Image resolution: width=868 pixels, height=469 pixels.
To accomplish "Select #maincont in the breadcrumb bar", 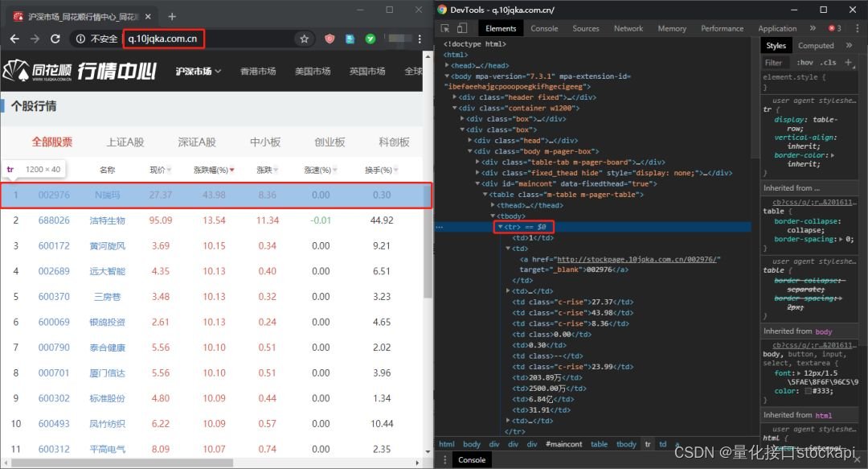I will tap(563, 444).
